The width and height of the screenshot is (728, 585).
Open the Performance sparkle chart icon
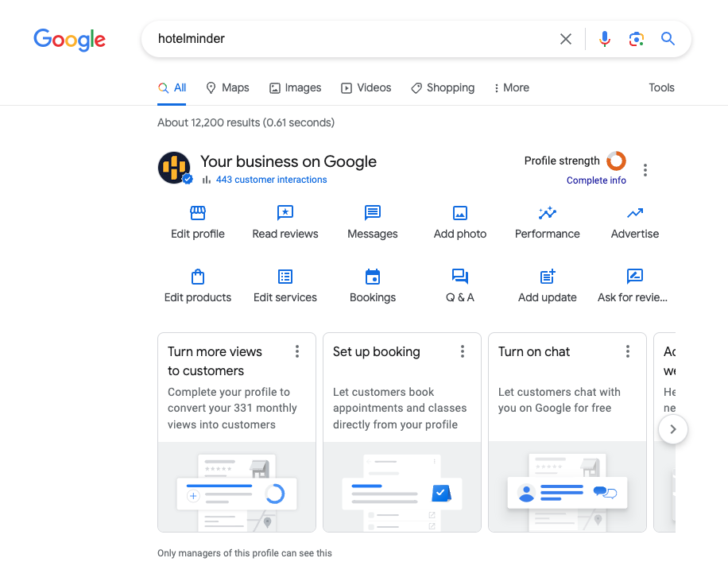(548, 213)
